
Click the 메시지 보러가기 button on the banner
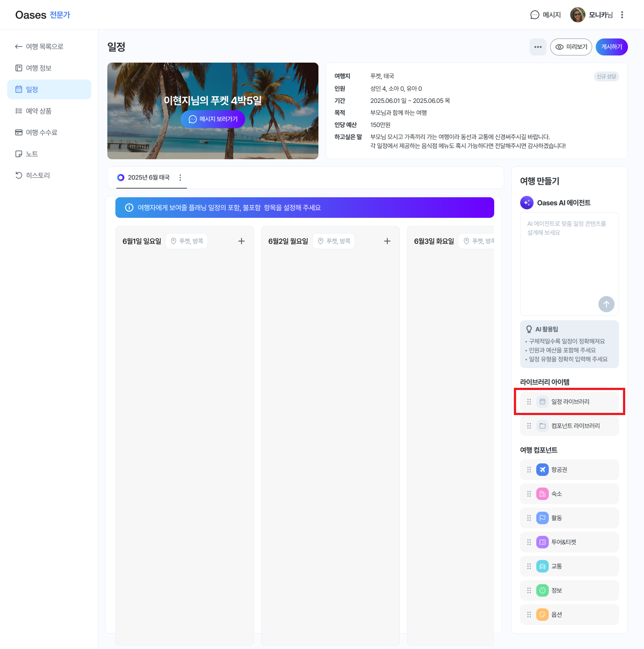pos(213,119)
